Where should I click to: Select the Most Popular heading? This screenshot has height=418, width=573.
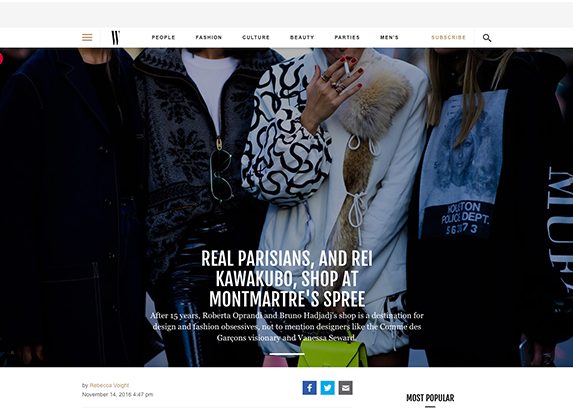click(430, 398)
